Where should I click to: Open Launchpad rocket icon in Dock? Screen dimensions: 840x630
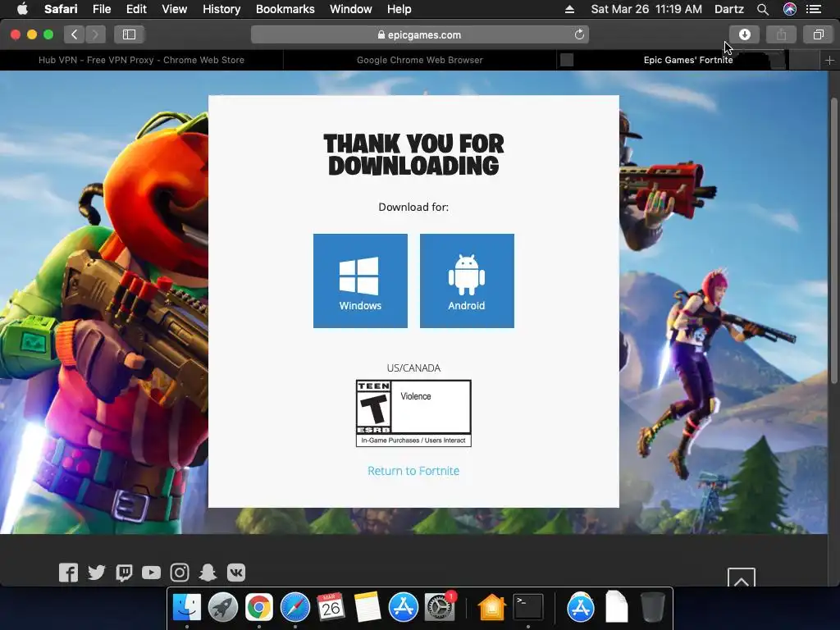coord(223,608)
